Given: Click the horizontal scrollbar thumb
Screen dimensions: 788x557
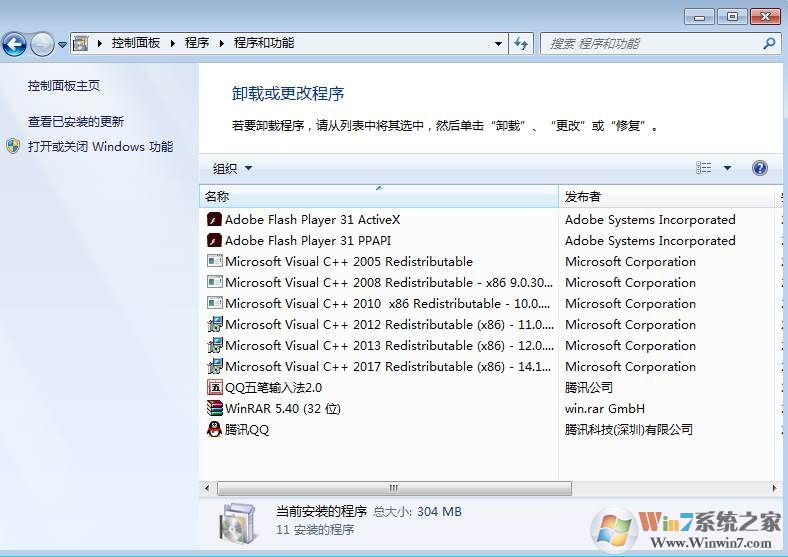Looking at the screenshot, I should [x=394, y=488].
